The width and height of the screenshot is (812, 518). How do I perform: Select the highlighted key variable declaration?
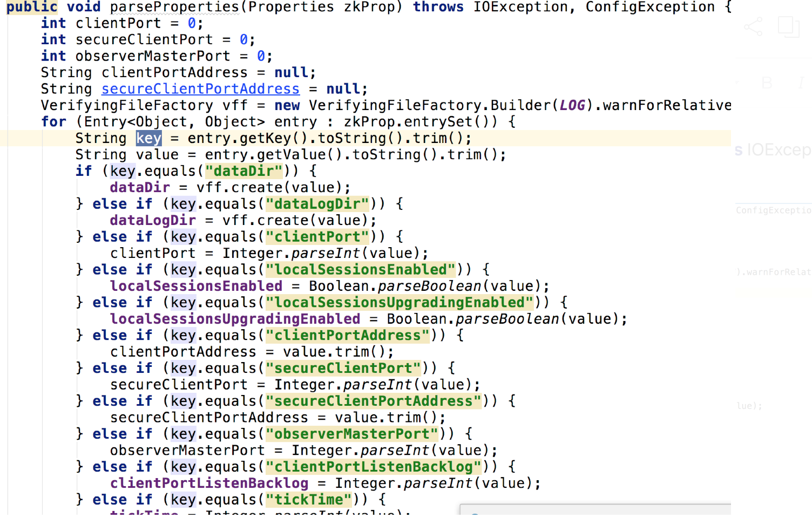coord(148,138)
